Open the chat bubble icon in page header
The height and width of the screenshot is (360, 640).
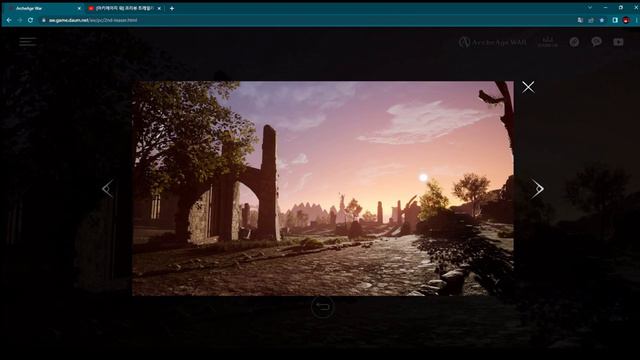point(596,42)
